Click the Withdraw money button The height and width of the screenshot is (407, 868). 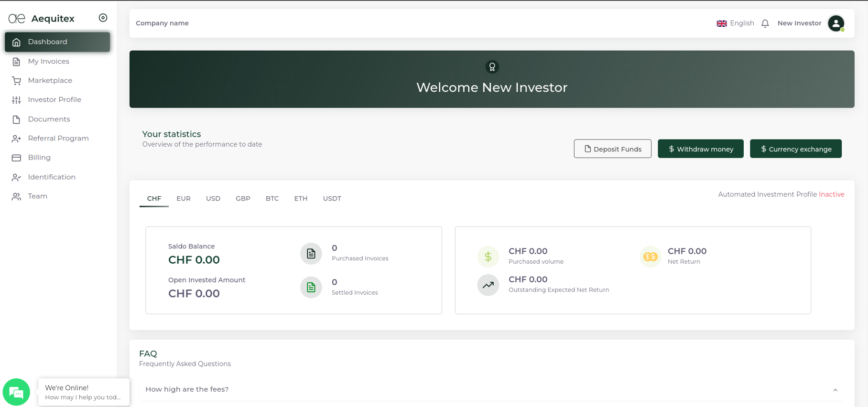pos(700,149)
